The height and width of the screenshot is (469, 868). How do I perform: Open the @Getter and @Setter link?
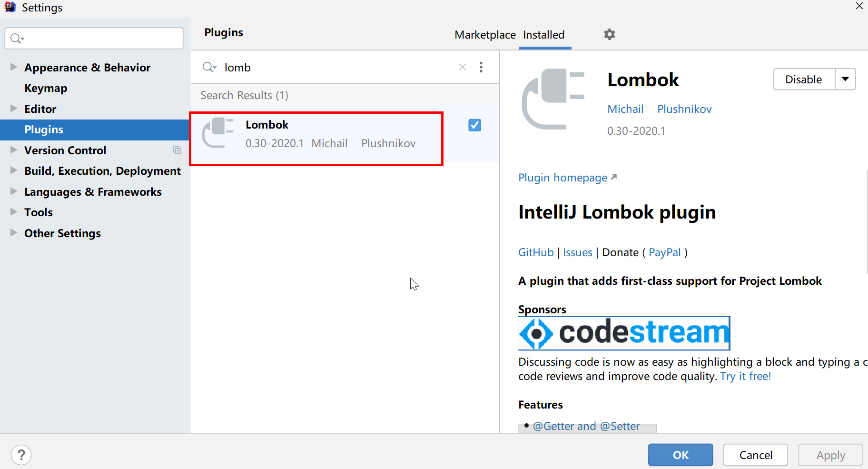(x=586, y=426)
